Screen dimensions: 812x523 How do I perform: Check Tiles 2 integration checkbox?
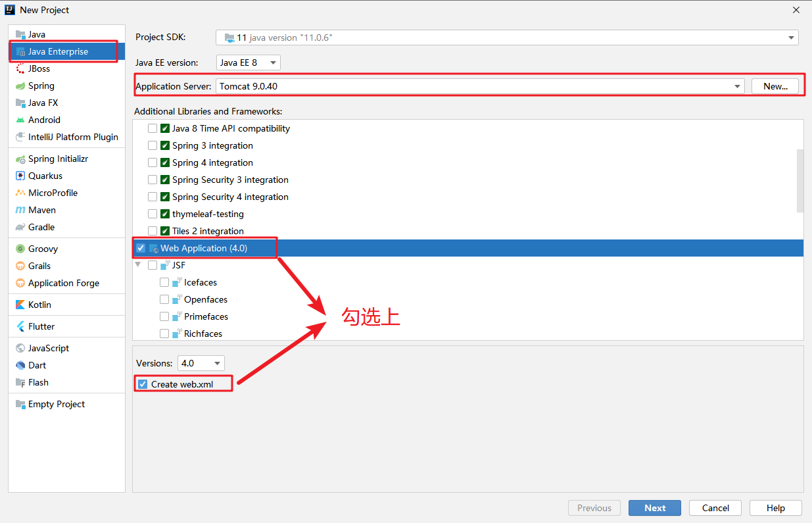click(x=153, y=231)
